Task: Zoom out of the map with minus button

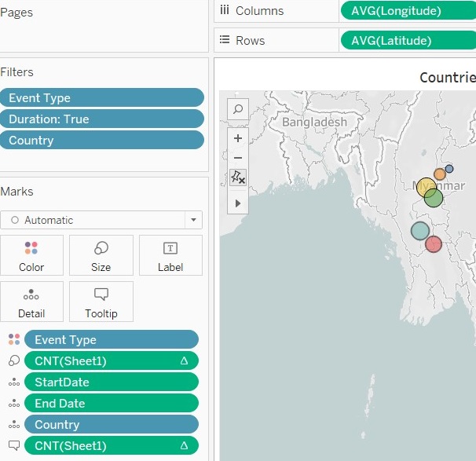Action: coord(238,158)
